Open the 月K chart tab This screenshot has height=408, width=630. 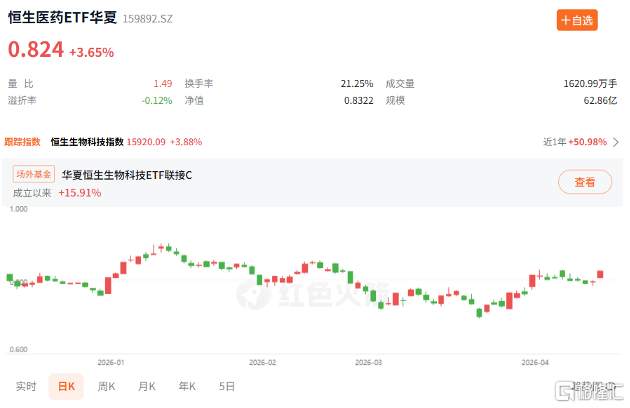pos(147,386)
